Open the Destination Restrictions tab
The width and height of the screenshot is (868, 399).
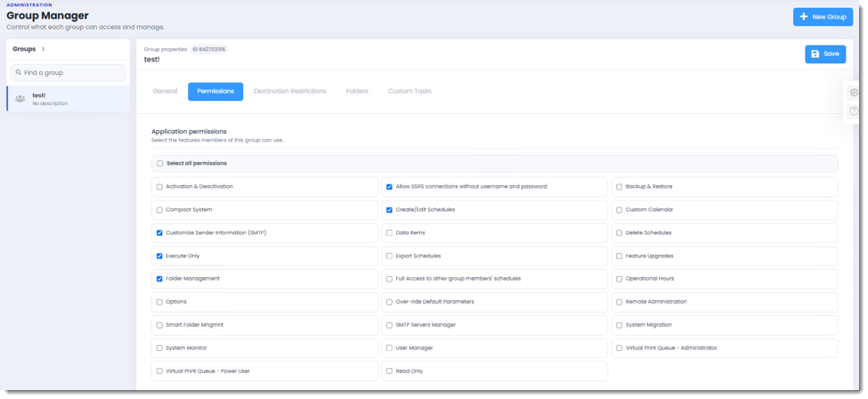point(290,92)
